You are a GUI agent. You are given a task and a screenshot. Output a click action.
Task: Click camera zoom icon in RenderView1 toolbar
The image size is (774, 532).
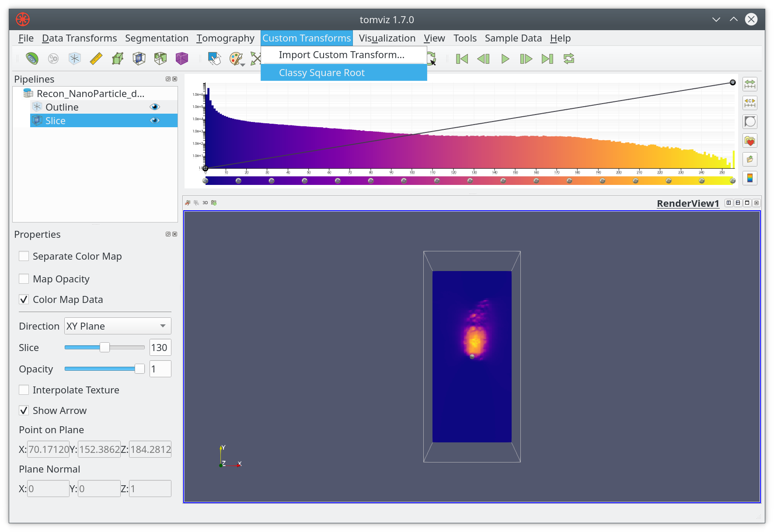(x=214, y=203)
